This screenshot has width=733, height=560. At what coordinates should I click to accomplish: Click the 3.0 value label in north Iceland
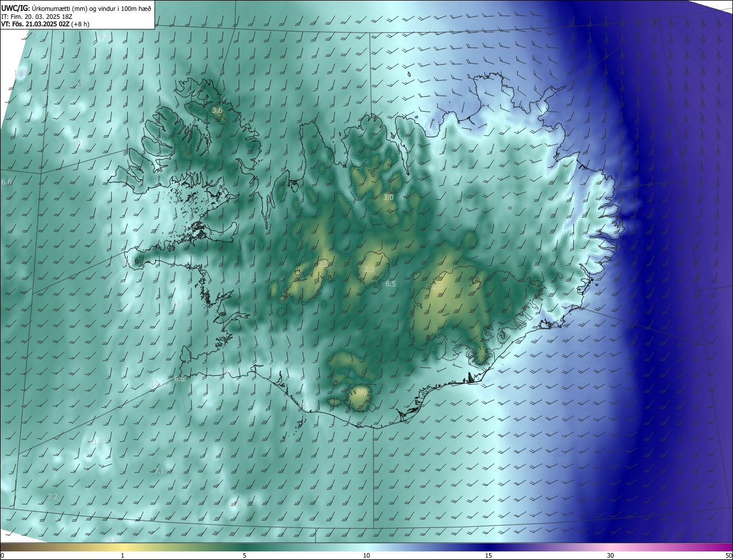(x=388, y=197)
